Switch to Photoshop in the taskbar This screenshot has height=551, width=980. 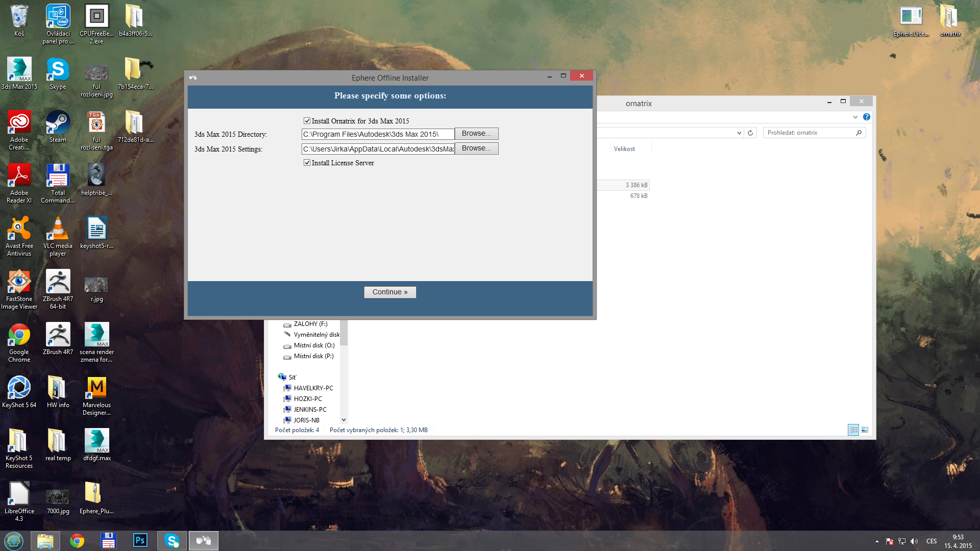click(140, 541)
